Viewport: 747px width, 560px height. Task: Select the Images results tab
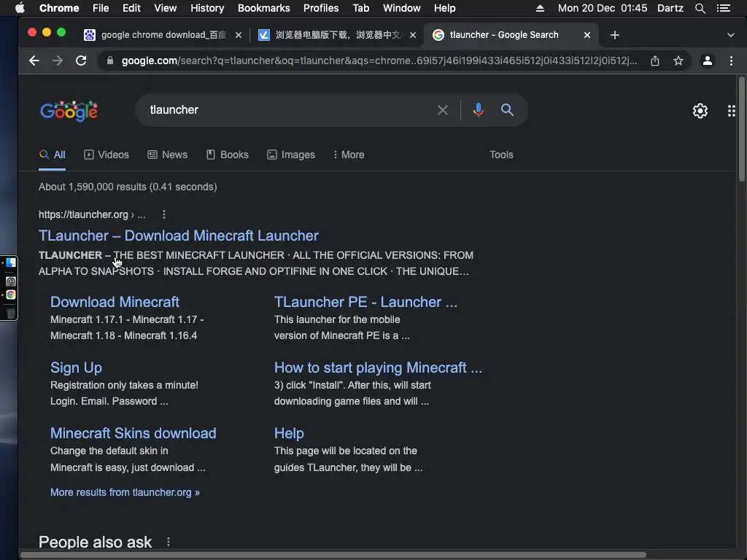[x=291, y=155]
